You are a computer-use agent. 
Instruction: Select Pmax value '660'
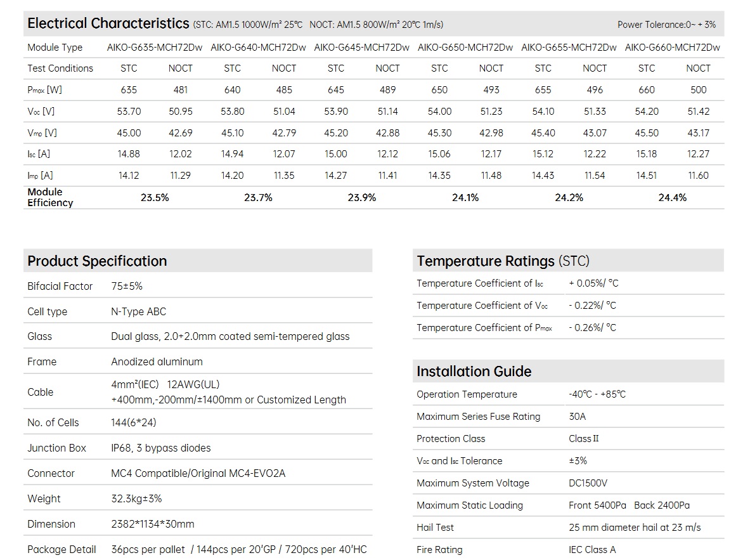click(x=647, y=89)
